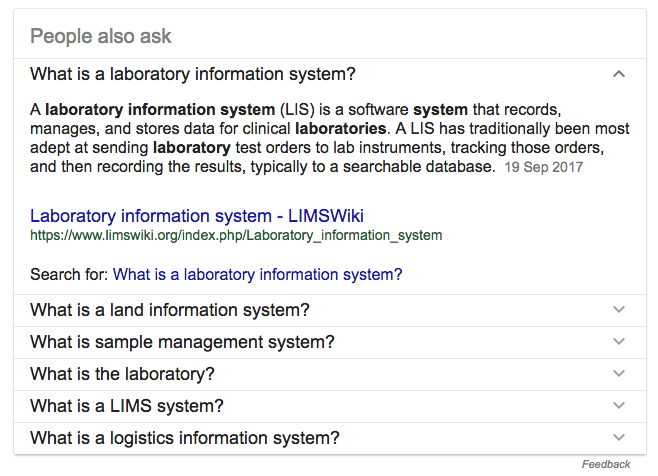Expand chevron for logistics information system question
The width and height of the screenshot is (658, 476).
click(x=619, y=438)
